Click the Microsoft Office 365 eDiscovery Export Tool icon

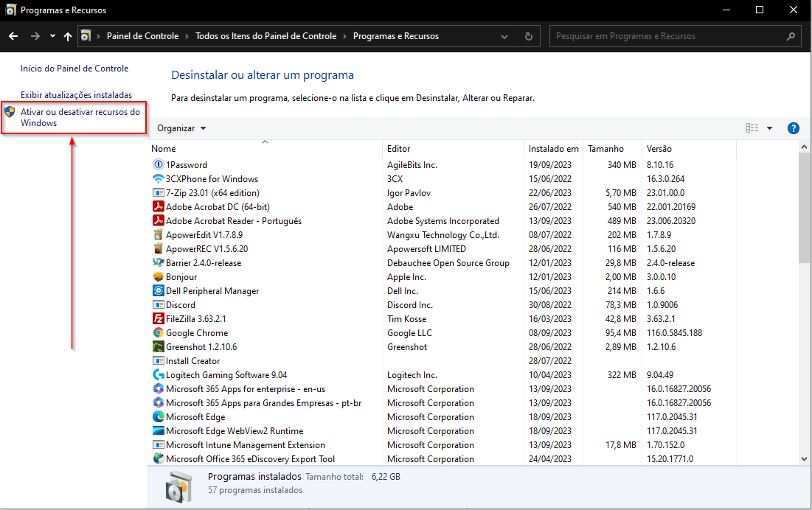tap(159, 458)
